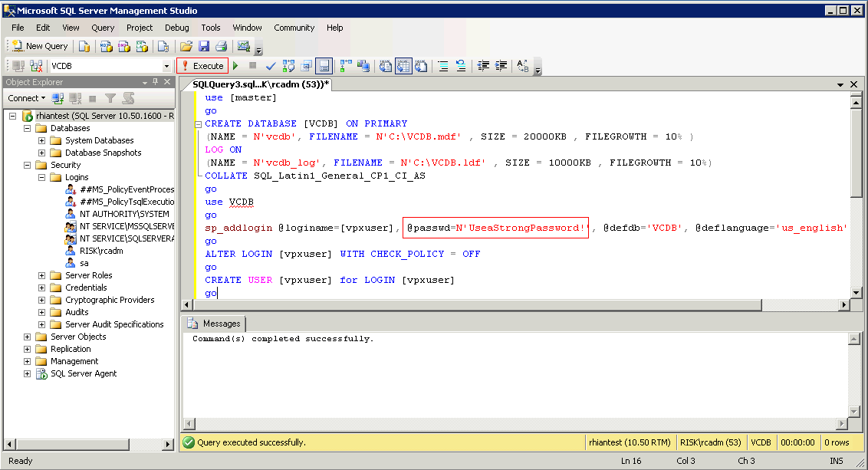868x470 pixels.
Task: Click Uncomment selected lines icon
Action: [x=461, y=66]
